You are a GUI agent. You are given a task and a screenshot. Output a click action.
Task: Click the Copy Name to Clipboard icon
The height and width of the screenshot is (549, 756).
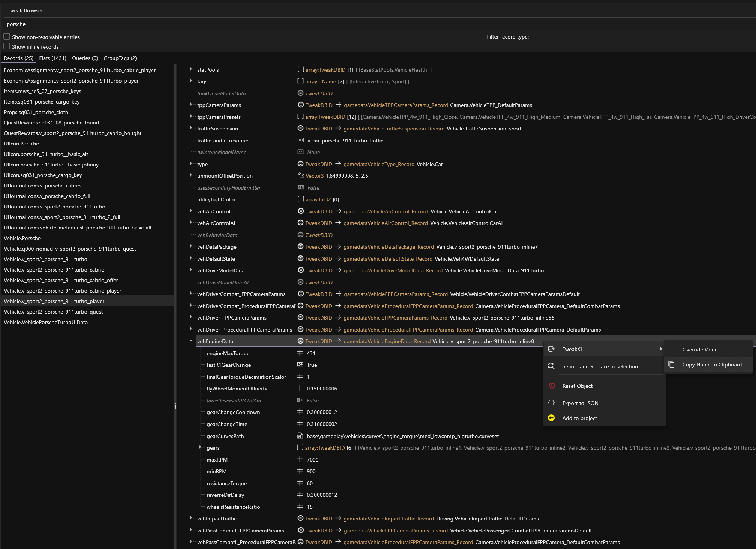pos(672,364)
